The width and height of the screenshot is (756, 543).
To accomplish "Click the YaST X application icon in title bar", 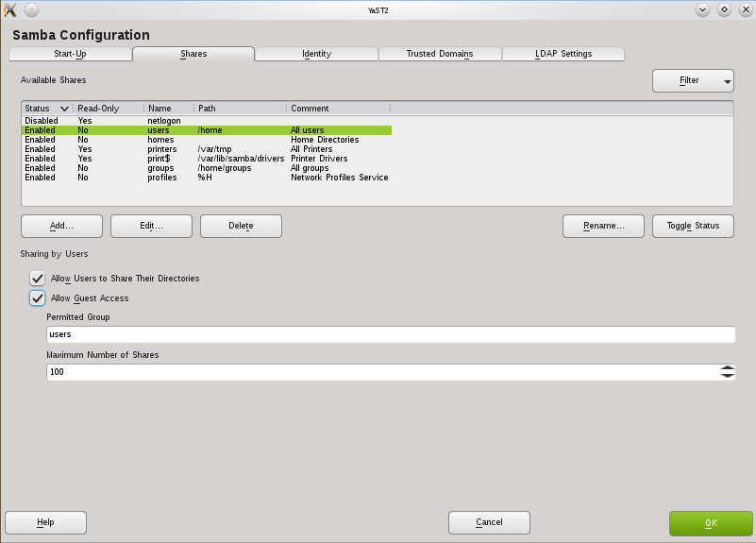I will click(x=10, y=9).
